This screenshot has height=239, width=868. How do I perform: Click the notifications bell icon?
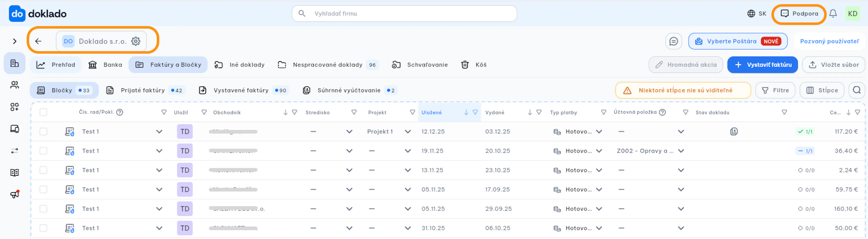833,14
